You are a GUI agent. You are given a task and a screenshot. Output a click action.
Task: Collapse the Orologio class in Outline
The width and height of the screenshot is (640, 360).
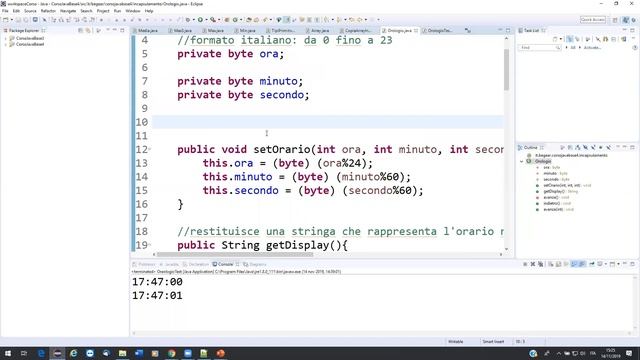point(522,161)
